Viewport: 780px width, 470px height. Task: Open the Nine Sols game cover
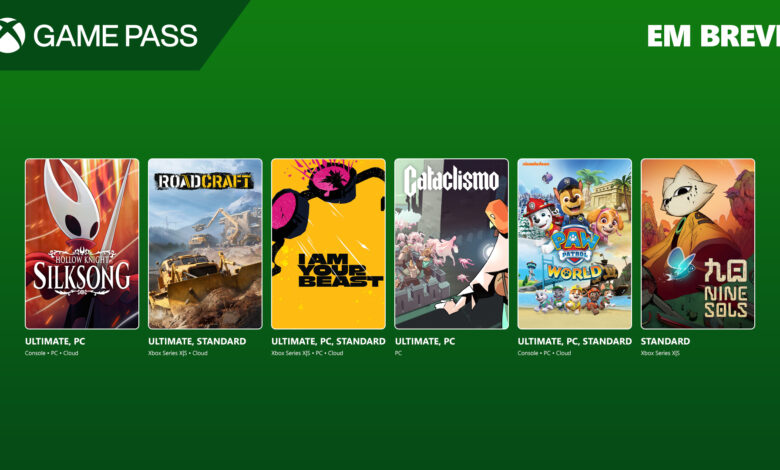[697, 244]
